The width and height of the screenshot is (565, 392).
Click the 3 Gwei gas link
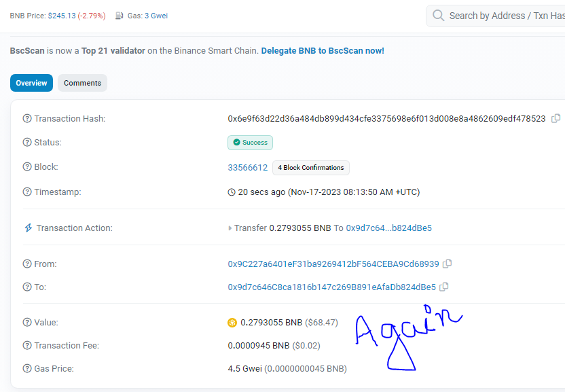[x=156, y=16]
